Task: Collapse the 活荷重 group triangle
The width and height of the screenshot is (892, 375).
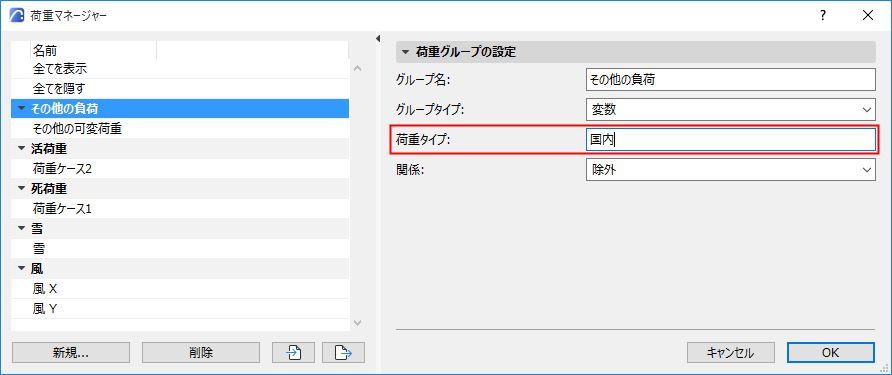Action: tap(22, 149)
